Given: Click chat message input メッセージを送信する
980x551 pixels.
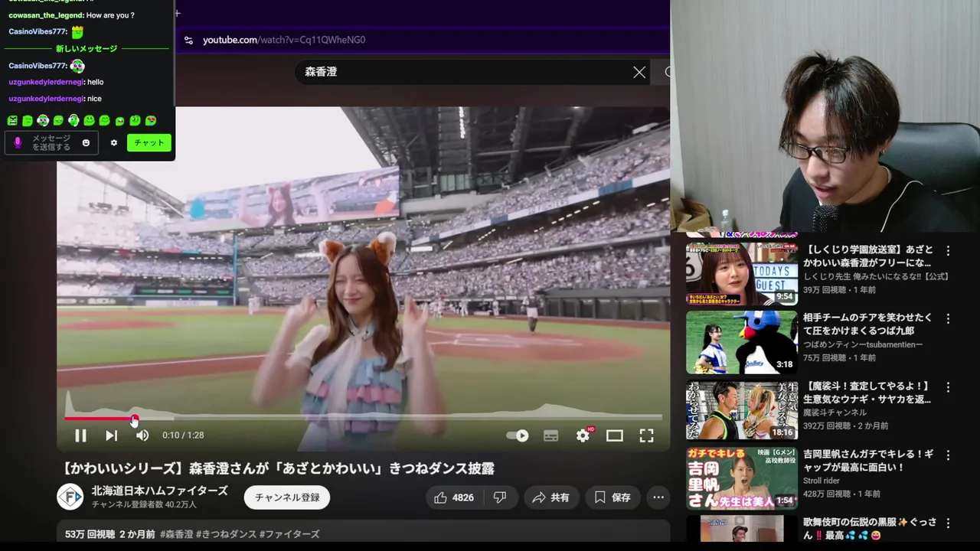Looking at the screenshot, I should pyautogui.click(x=51, y=143).
